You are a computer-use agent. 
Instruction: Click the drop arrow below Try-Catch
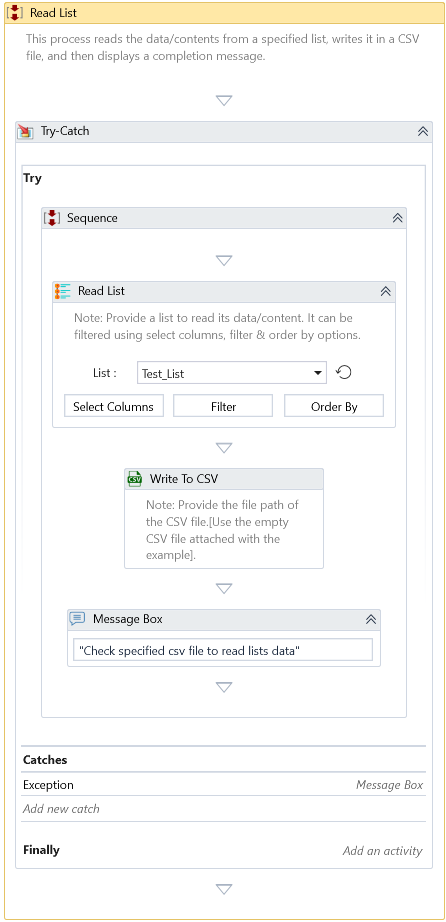[x=224, y=888]
